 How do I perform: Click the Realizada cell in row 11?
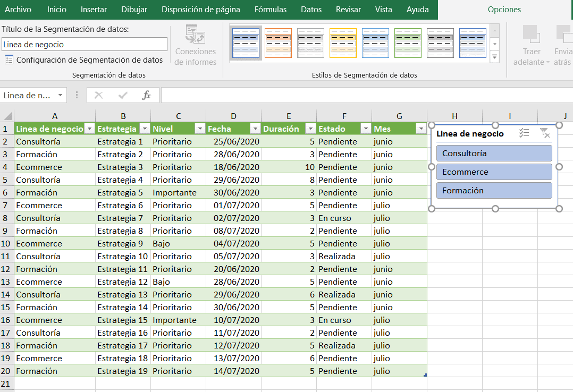(344, 256)
